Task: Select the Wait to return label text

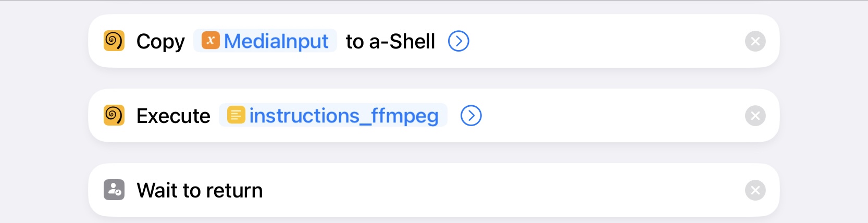Action: 200,190
